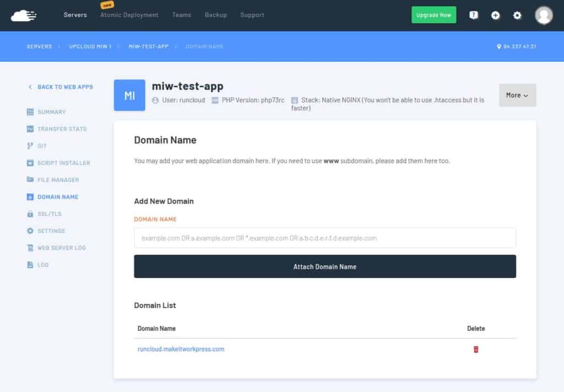Open the Servers menu
Screen dimensions: 564x392
75,15
